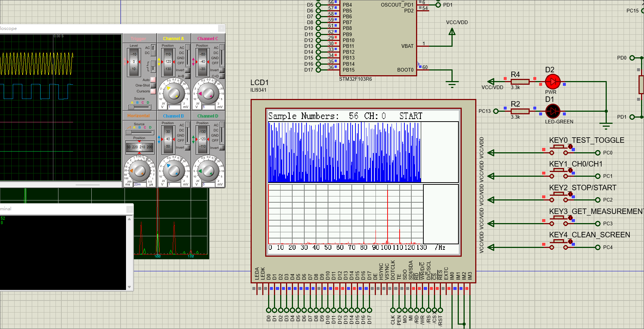Click the LCD1 component label
Image resolution: width=644 pixels, height=329 pixels.
[x=259, y=83]
